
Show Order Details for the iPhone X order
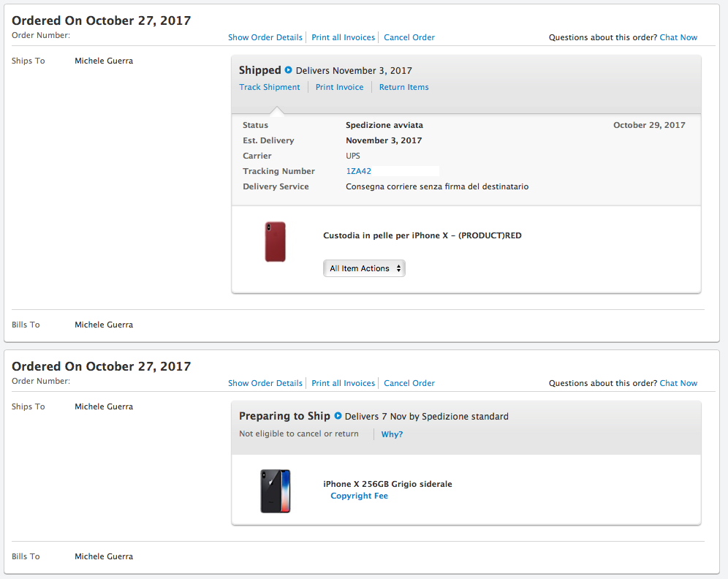point(265,384)
